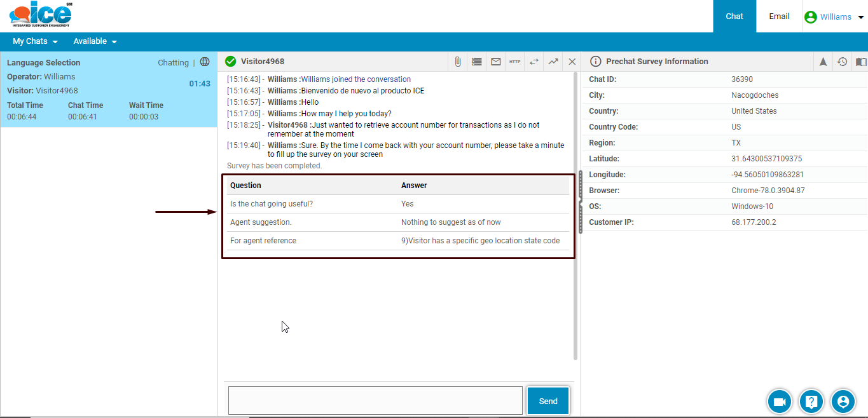868x418 pixels.
Task: Select the Chat tab
Action: coord(734,17)
